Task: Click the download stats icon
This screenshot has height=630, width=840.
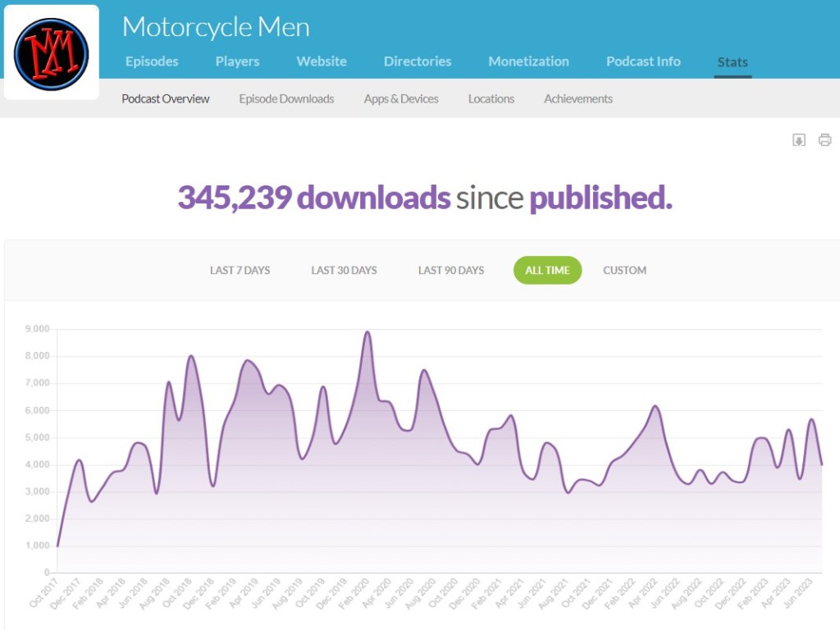Action: (799, 140)
